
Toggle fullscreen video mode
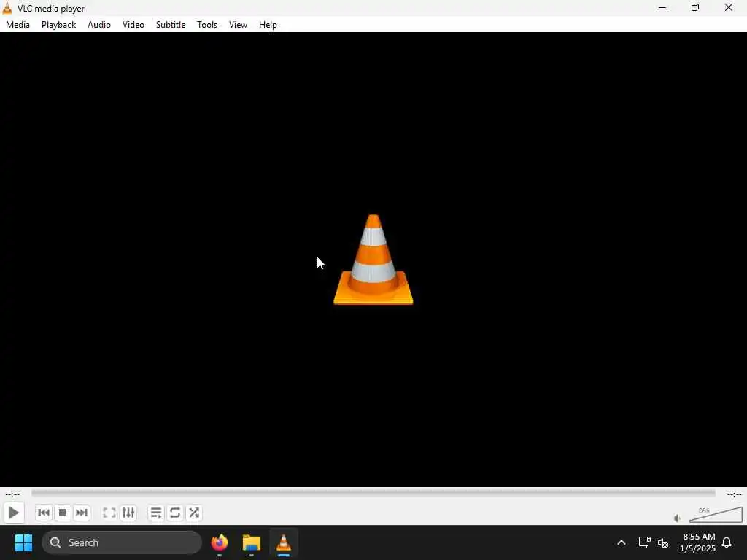tap(109, 513)
